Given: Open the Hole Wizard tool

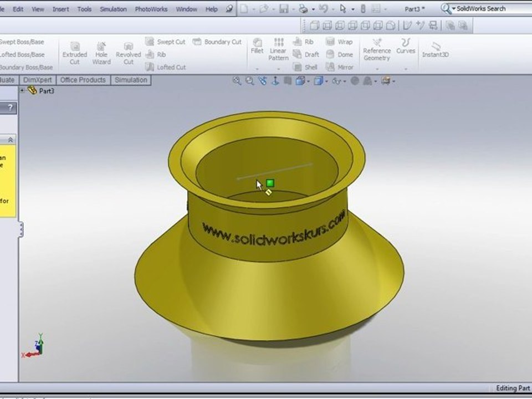Looking at the screenshot, I should click(101, 53).
